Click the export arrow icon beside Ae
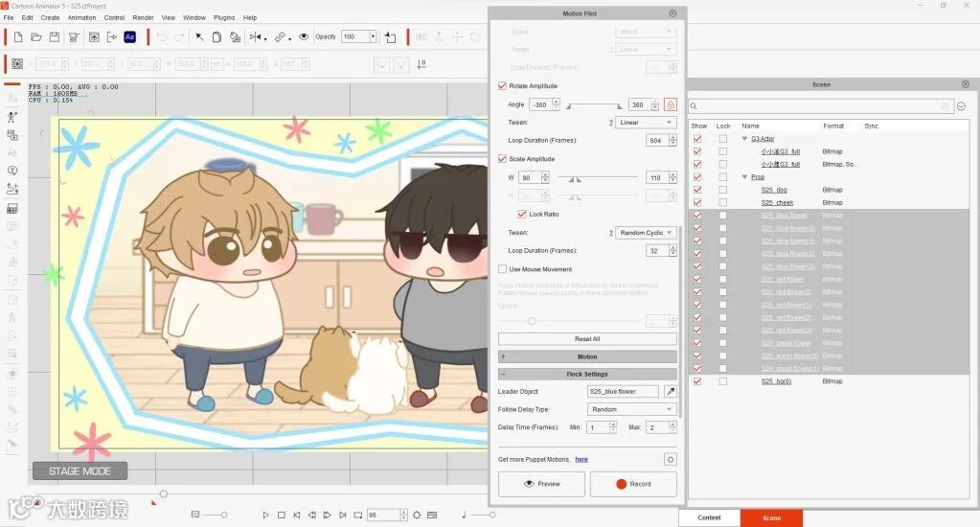980x527 pixels. click(x=112, y=37)
